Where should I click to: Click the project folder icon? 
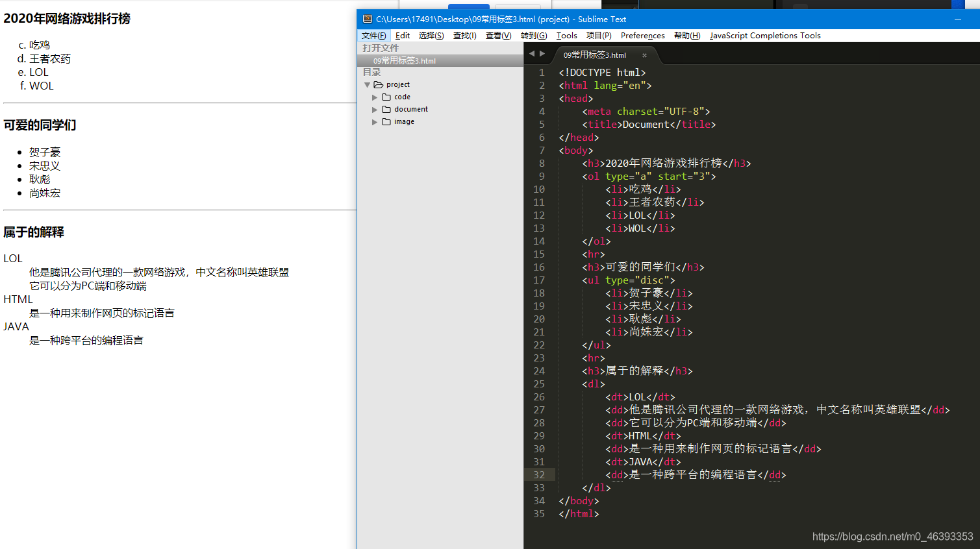click(379, 84)
